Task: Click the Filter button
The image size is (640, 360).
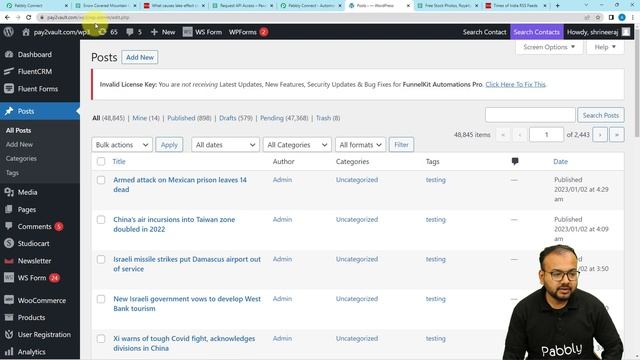Action: (401, 144)
